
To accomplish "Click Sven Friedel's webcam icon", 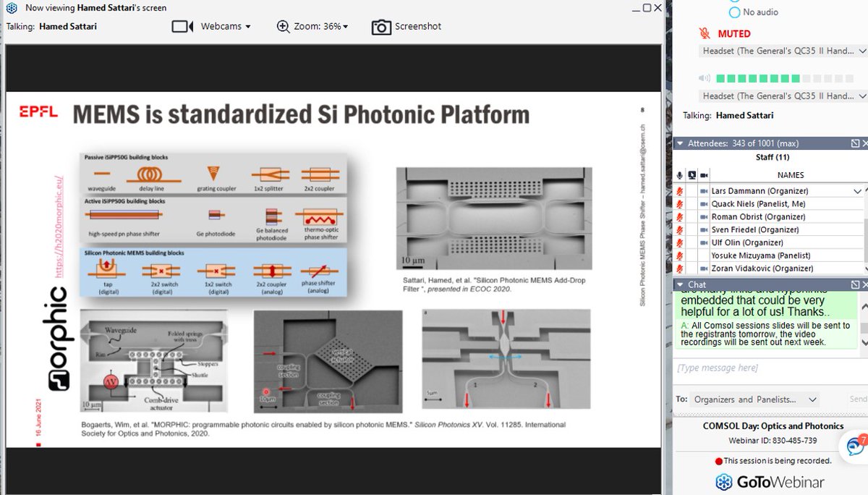I will [705, 230].
